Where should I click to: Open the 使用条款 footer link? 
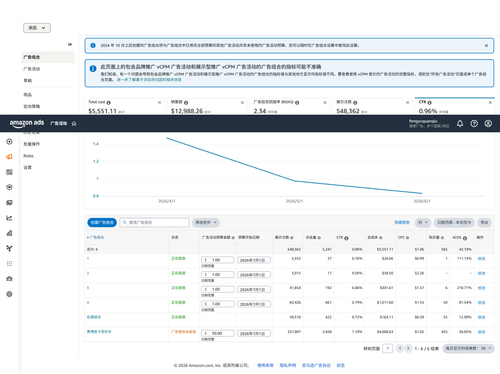tap(265, 365)
